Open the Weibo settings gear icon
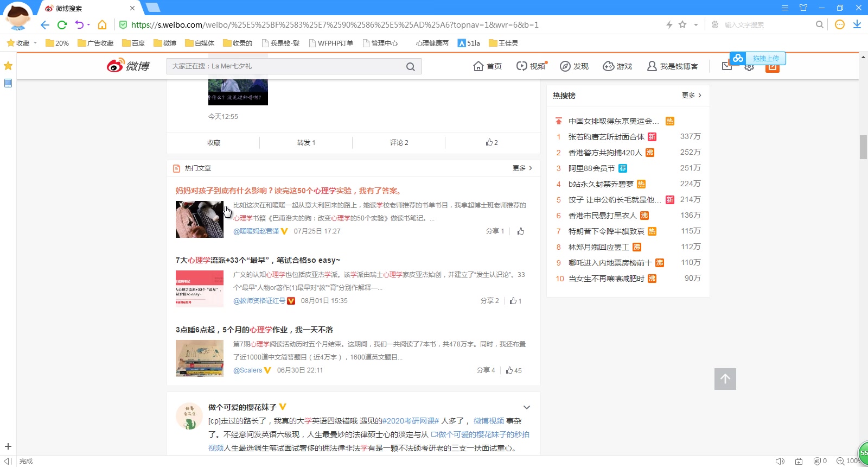The height and width of the screenshot is (467, 868). pos(749,67)
